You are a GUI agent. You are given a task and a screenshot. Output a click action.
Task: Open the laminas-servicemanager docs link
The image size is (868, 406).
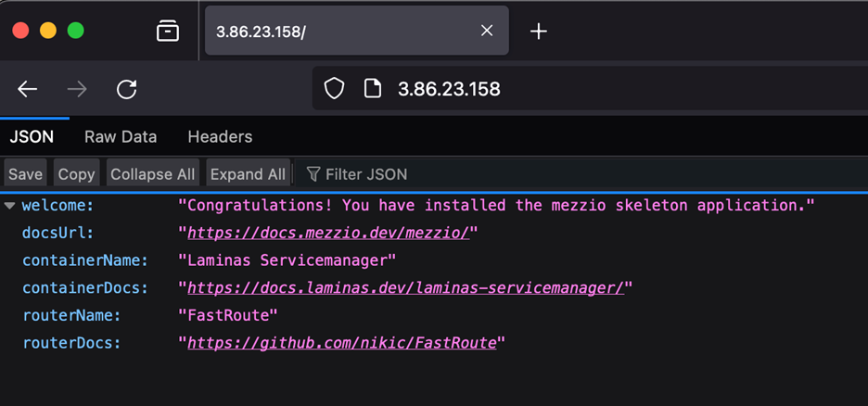[405, 287]
